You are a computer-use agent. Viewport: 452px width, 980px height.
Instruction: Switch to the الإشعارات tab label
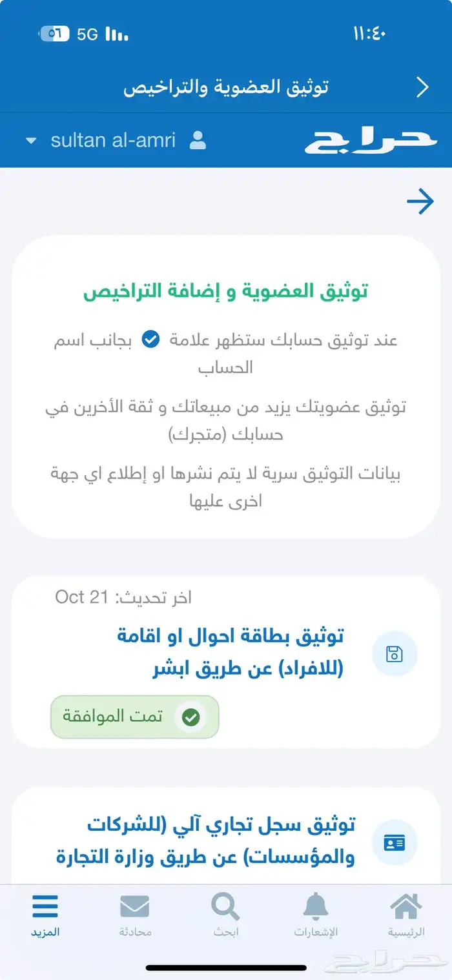pos(316,932)
